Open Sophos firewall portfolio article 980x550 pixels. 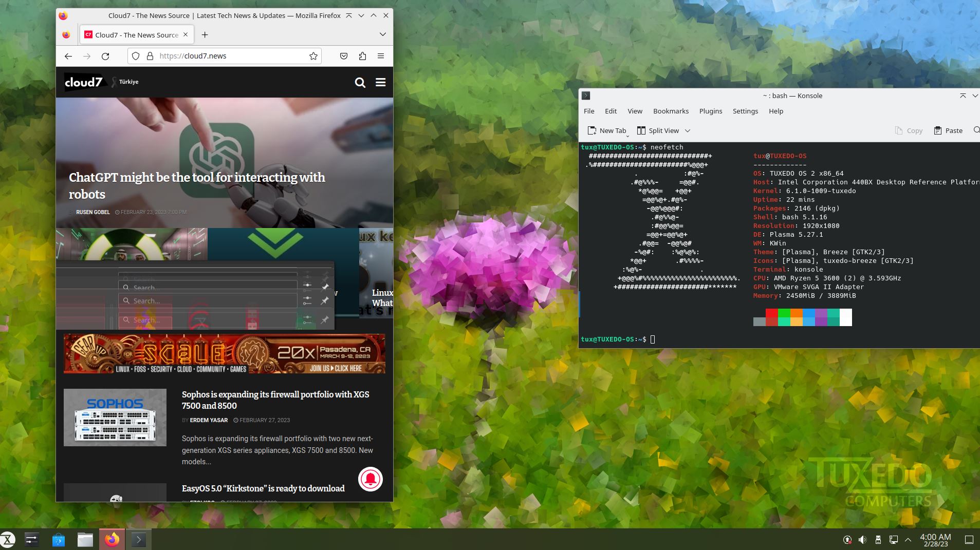(x=275, y=400)
